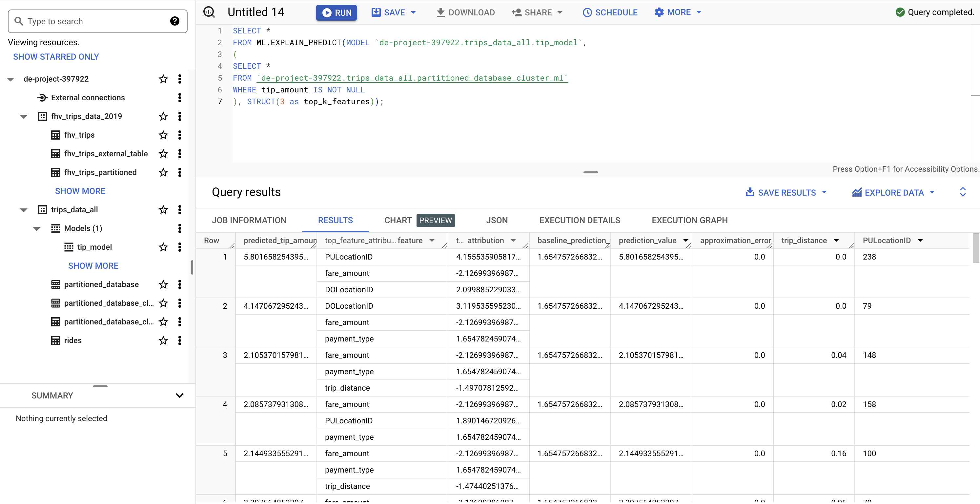
Task: Click the query editor tab icon
Action: 209,12
